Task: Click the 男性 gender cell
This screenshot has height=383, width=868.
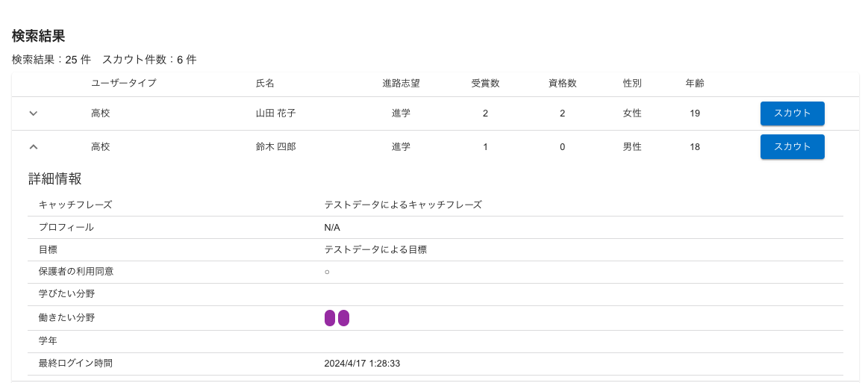Action: 632,146
